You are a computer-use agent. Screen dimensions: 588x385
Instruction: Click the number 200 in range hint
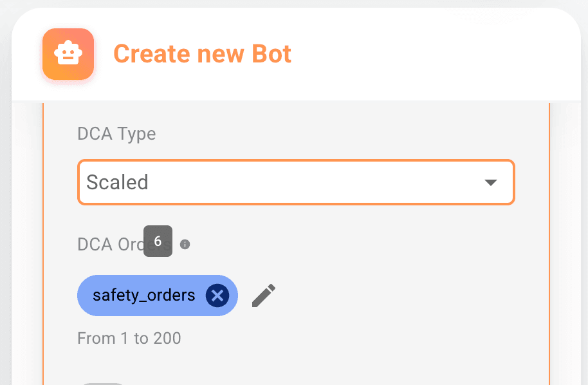pos(167,338)
